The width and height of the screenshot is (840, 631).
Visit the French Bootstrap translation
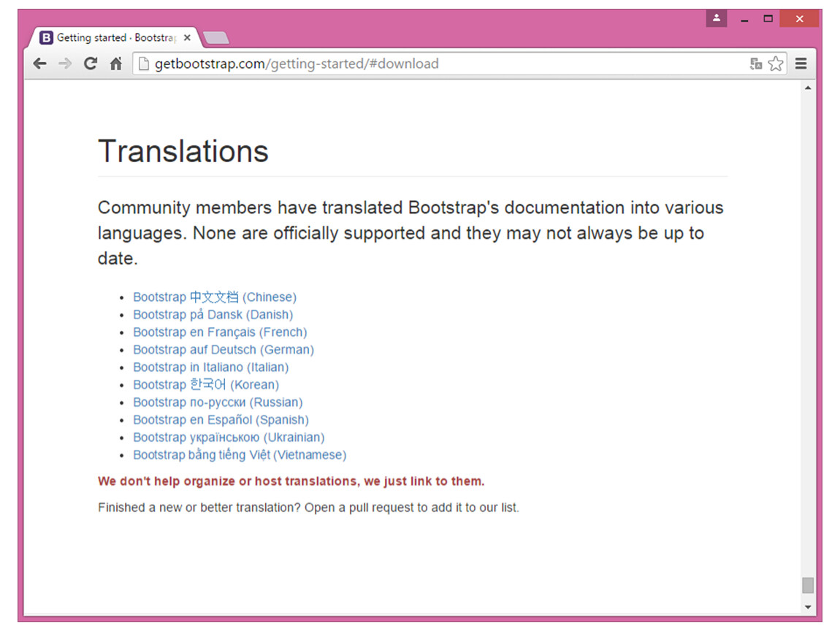(x=220, y=332)
